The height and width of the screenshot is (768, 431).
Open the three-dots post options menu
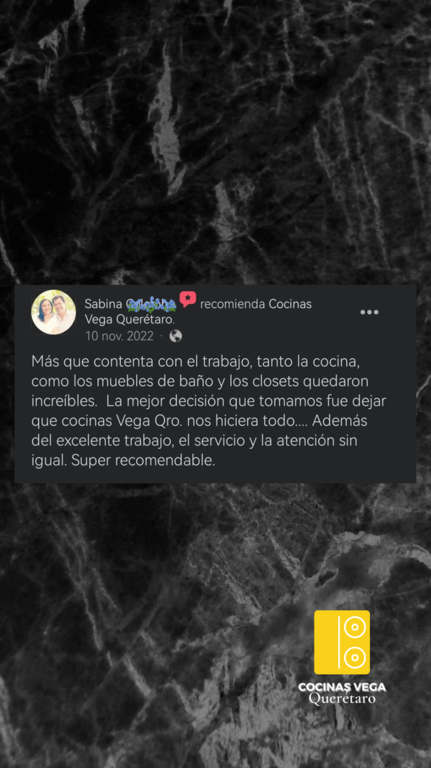click(369, 312)
